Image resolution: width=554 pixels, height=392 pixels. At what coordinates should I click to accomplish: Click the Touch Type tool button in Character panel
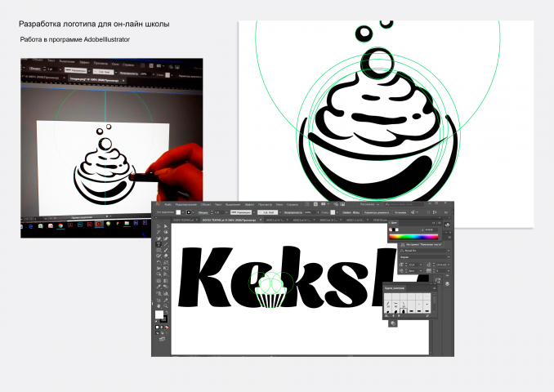click(422, 244)
